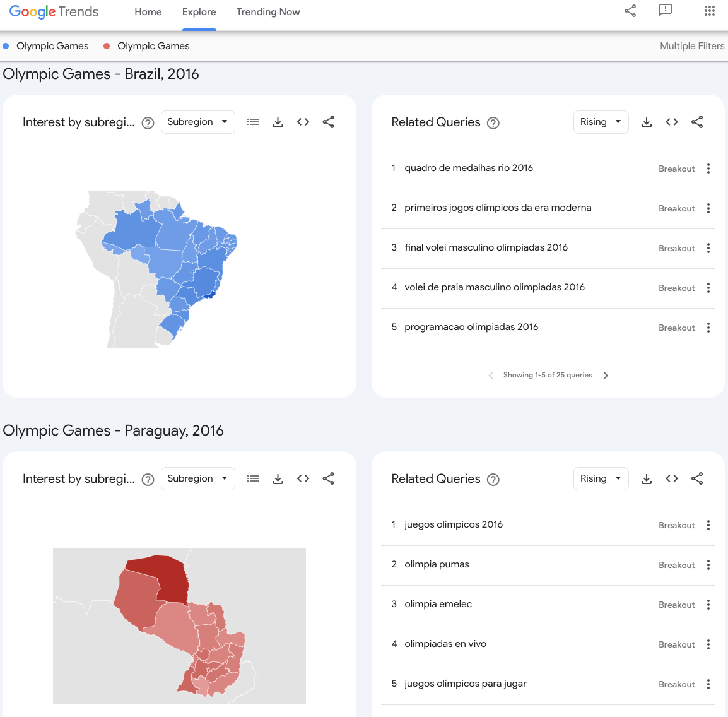Download Paraguay related queries CSV

[646, 479]
